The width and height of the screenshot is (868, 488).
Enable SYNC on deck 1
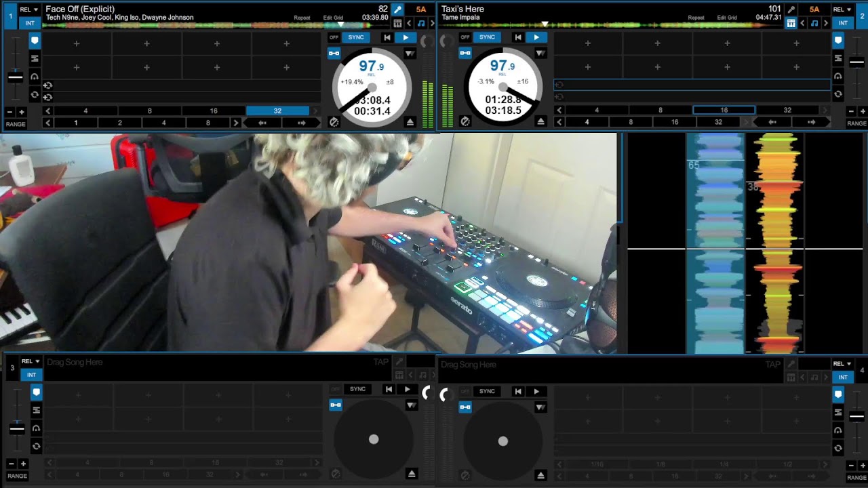(x=356, y=38)
